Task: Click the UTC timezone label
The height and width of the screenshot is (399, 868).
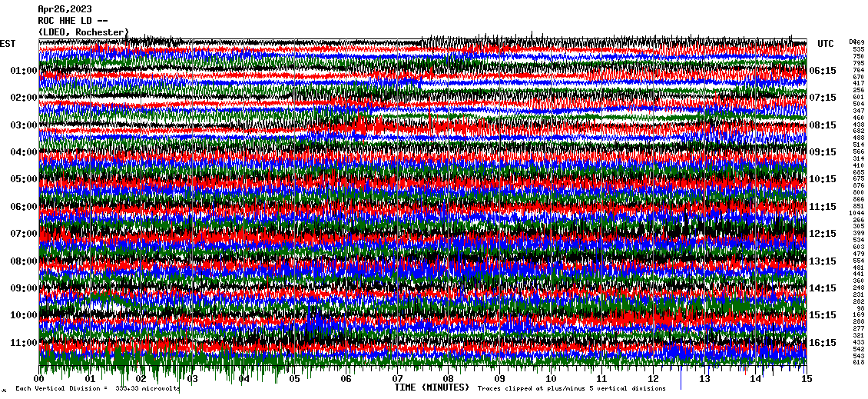Action: 826,44
